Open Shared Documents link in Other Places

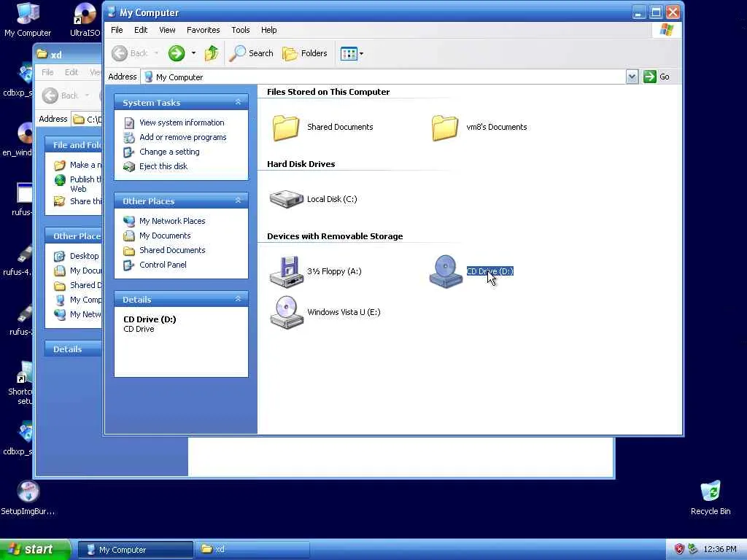(172, 250)
